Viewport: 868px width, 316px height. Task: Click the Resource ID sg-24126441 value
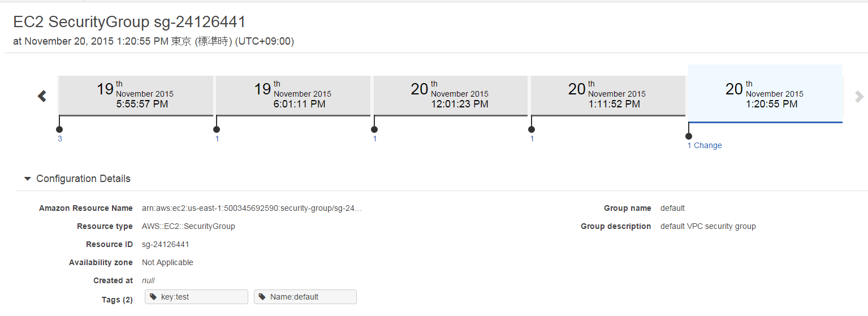(x=166, y=244)
